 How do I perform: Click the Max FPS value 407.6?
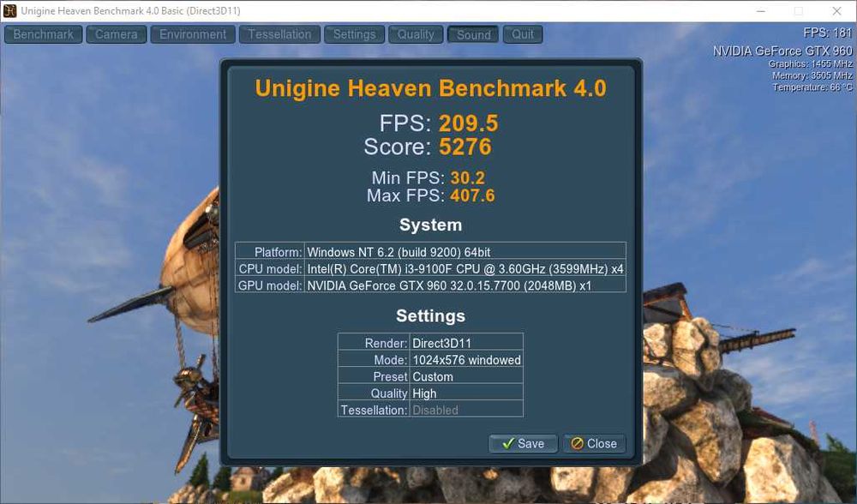click(x=473, y=195)
